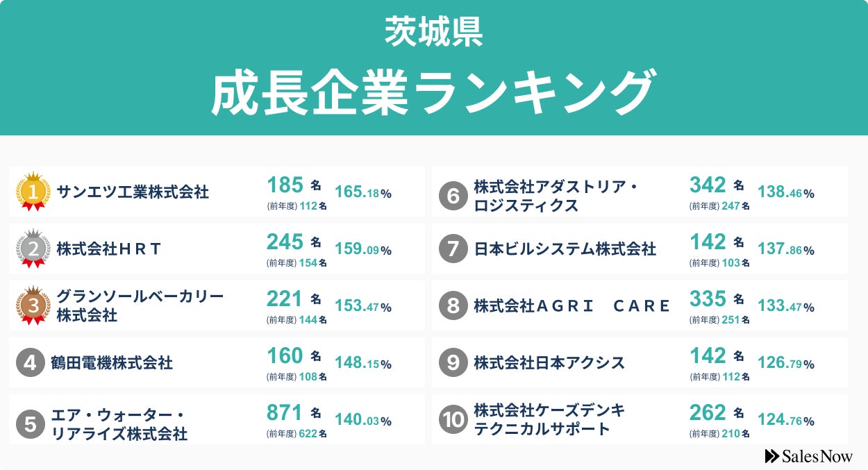Click the gray rank 5 circle badge

(30, 424)
